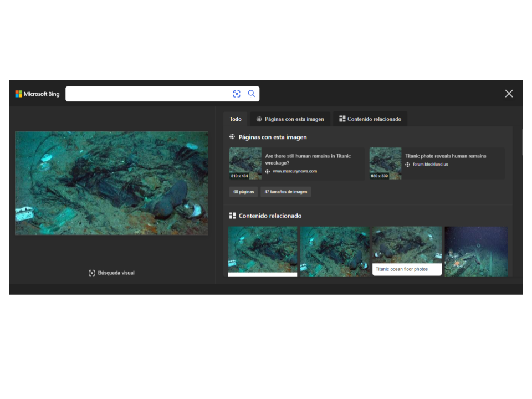Select the 810 x 434 result thumbnail
Image resolution: width=532 pixels, height=399 pixels.
click(x=245, y=163)
